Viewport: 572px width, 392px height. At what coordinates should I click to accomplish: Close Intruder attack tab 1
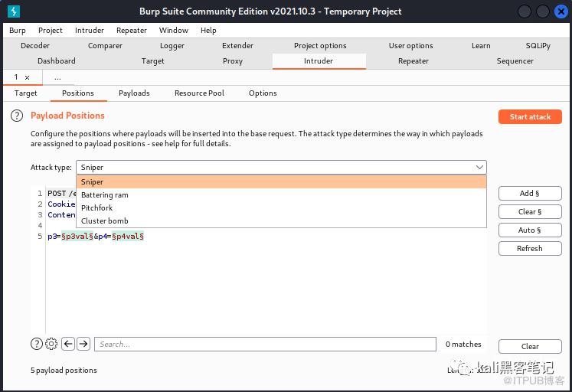click(x=28, y=77)
